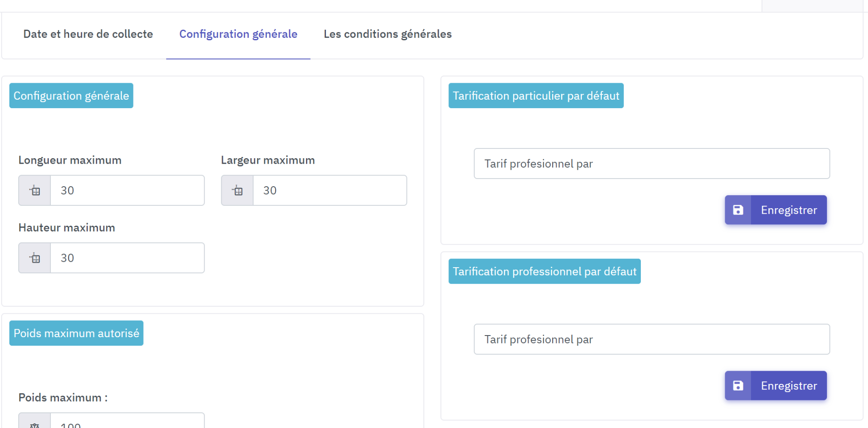Image resolution: width=868 pixels, height=428 pixels.
Task: Click the blue Configuration générale section header
Action: 71,96
